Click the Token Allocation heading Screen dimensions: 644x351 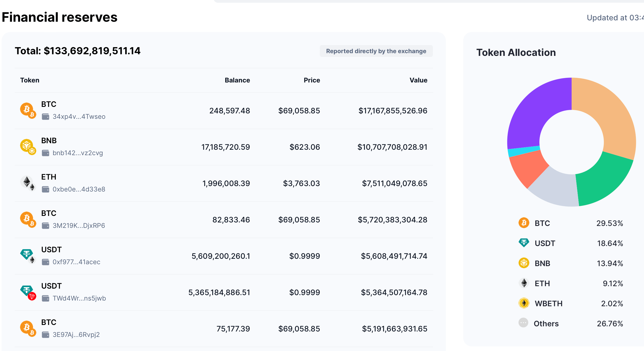(x=516, y=52)
